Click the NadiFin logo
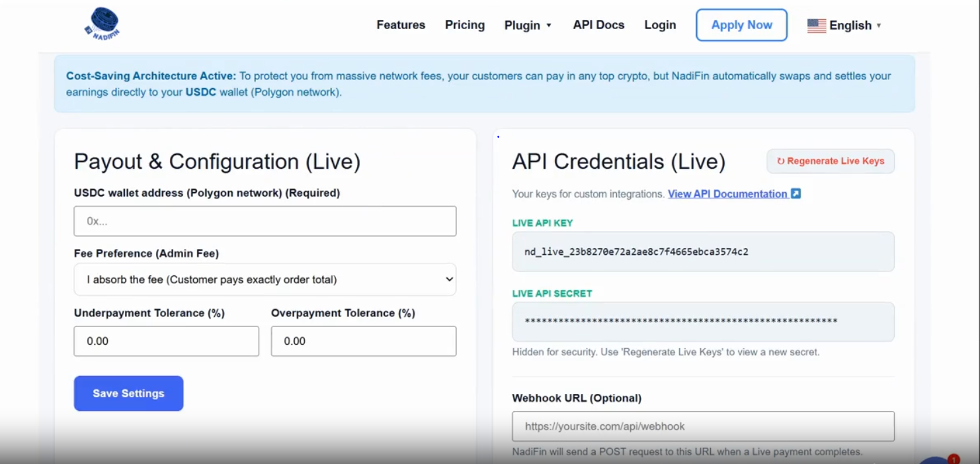Viewport: 980px width, 464px height. 102,24
